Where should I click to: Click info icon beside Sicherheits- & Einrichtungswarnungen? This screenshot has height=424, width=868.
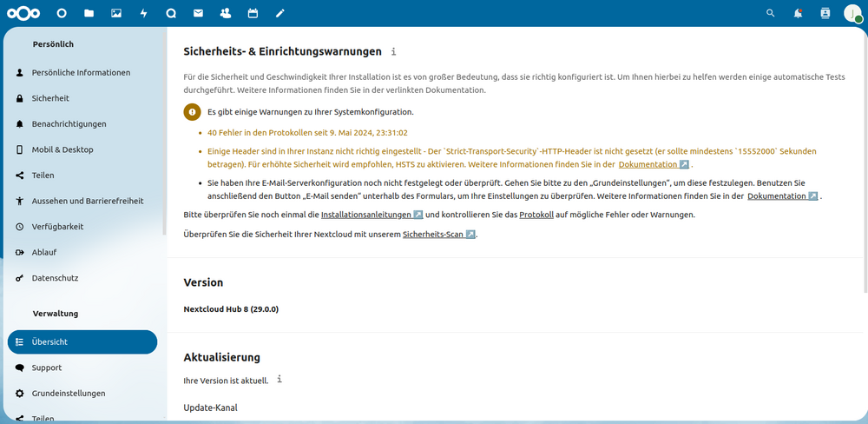pos(393,51)
